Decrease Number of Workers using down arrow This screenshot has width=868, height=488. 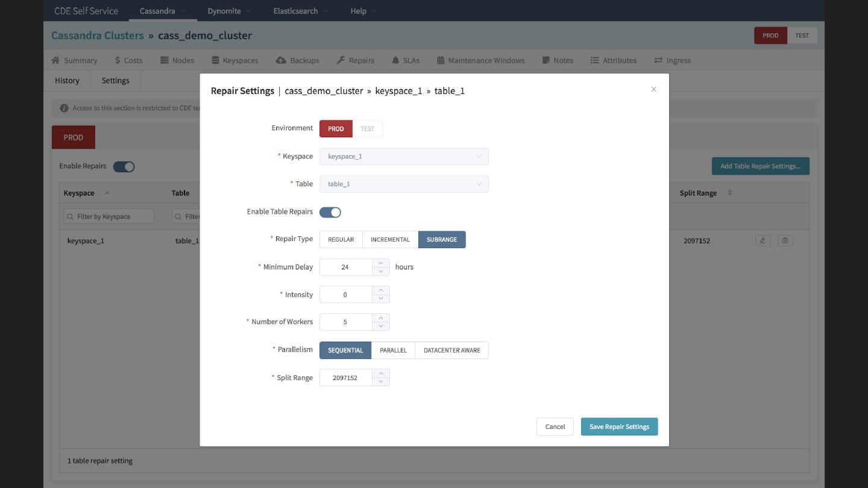381,326
